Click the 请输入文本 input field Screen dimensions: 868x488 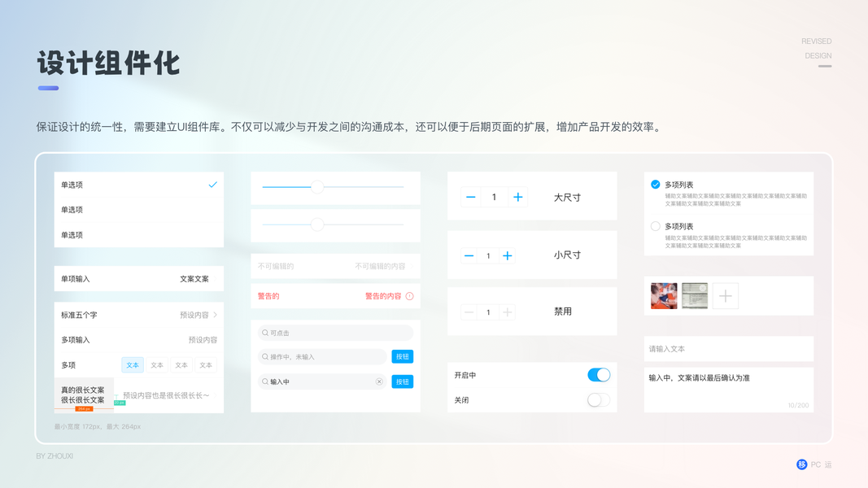click(729, 349)
